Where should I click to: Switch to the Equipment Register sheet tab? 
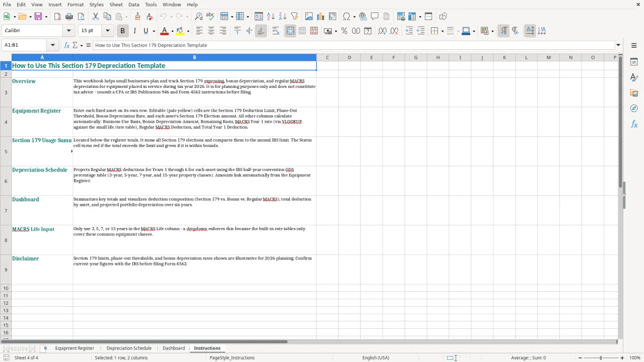tap(75, 348)
